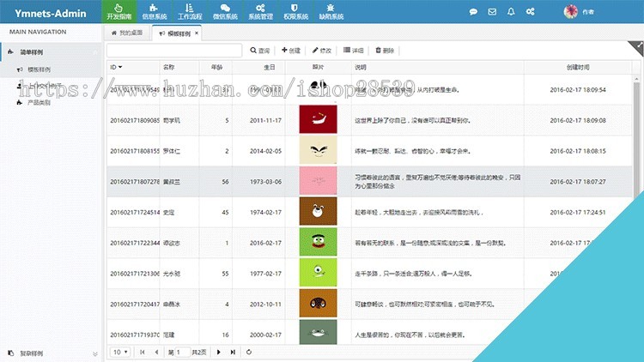
Task: Click birthday cell 1977-02-17
Action: pos(265,274)
